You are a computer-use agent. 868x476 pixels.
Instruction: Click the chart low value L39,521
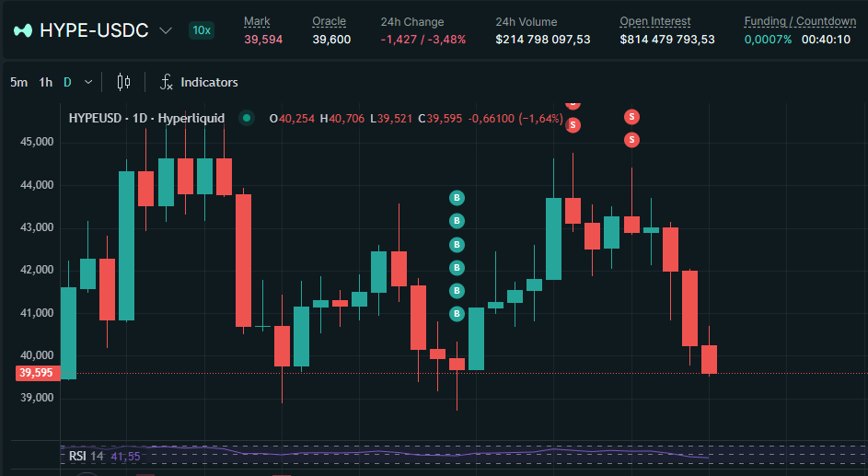[391, 119]
